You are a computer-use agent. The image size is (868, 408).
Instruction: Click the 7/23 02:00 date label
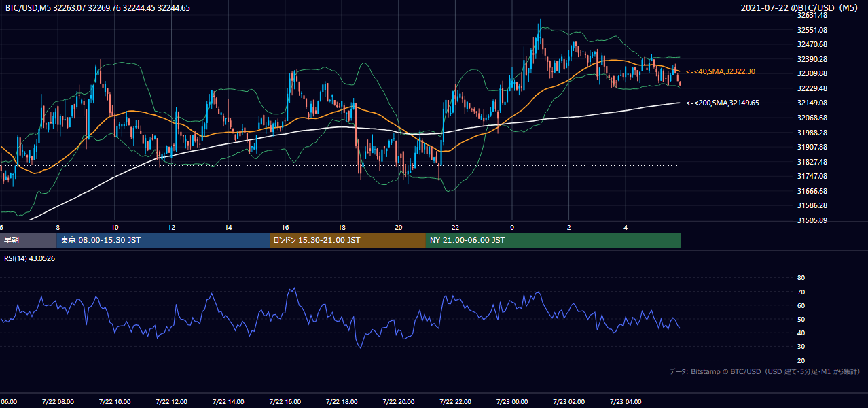pos(569,402)
